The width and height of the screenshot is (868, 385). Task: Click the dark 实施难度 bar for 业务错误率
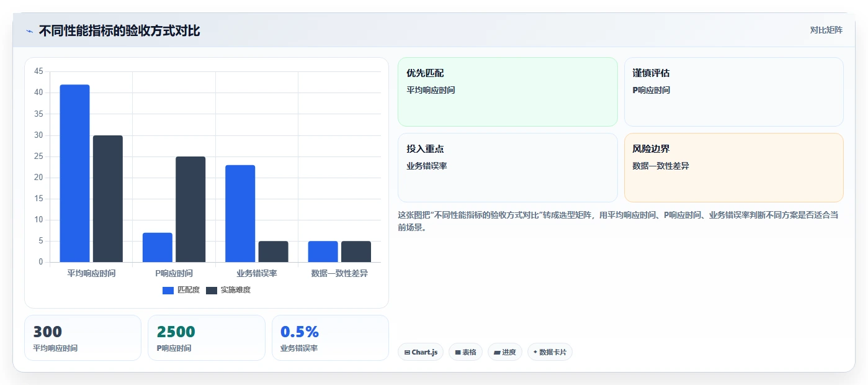pyautogui.click(x=274, y=251)
